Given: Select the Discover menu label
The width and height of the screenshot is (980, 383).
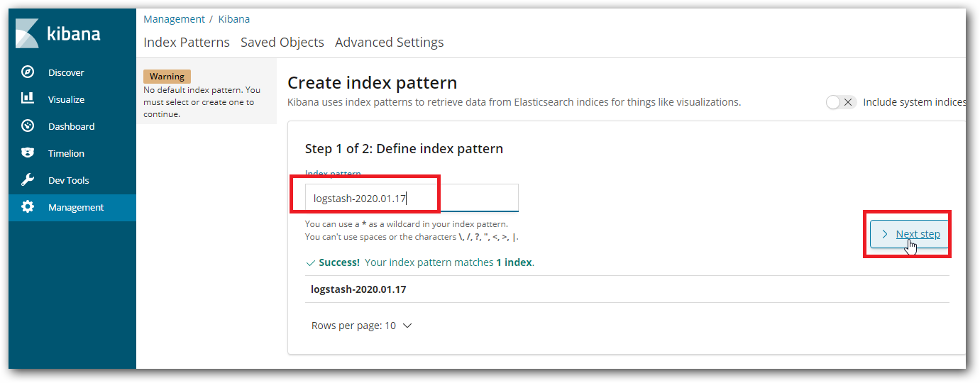Looking at the screenshot, I should coord(66,72).
